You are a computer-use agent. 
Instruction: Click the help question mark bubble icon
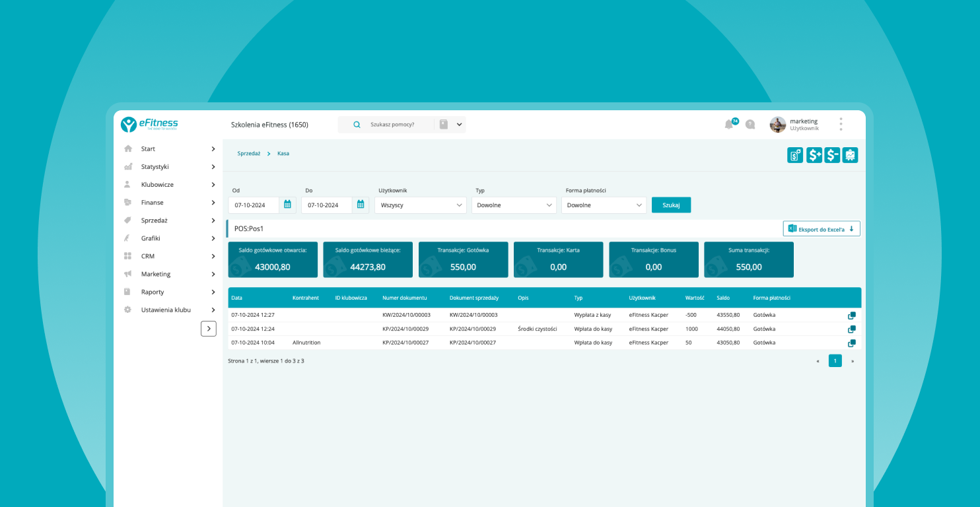pyautogui.click(x=750, y=124)
